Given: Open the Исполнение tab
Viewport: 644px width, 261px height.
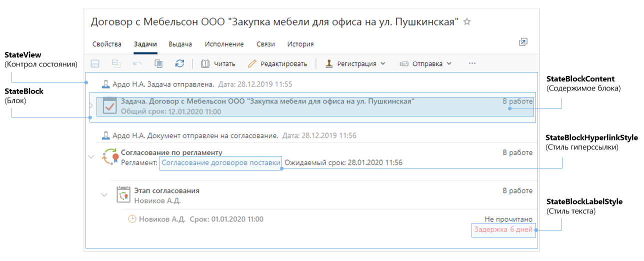Looking at the screenshot, I should pyautogui.click(x=224, y=44).
